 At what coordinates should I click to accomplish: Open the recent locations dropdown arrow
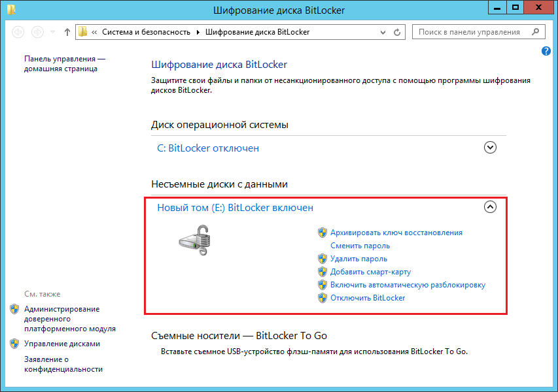coord(53,32)
